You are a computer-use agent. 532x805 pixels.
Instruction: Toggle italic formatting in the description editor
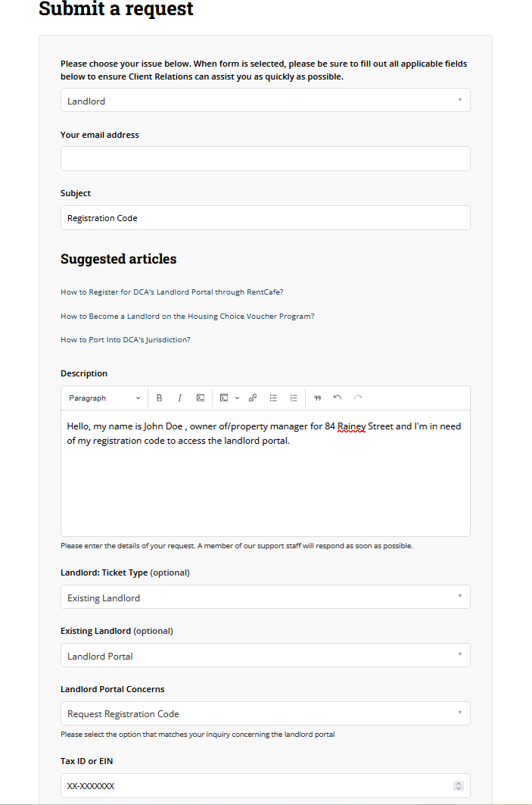180,398
